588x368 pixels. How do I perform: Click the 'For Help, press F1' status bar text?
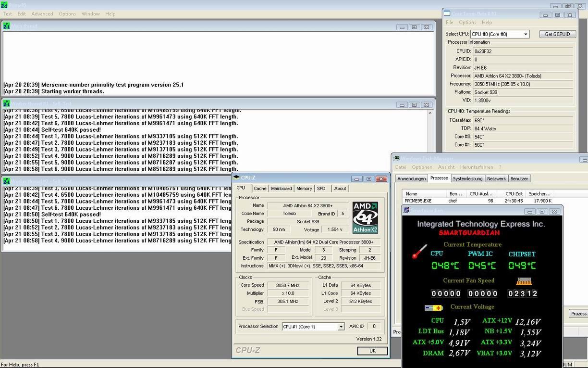20,365
